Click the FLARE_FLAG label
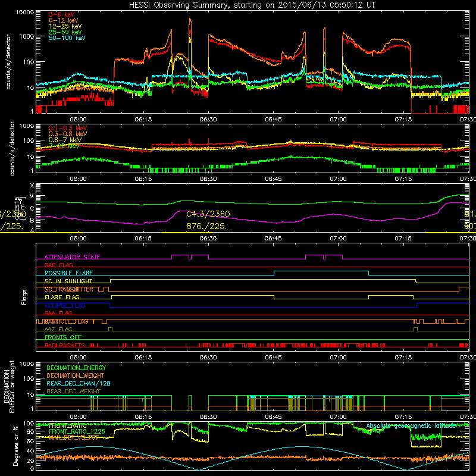 tap(62, 297)
